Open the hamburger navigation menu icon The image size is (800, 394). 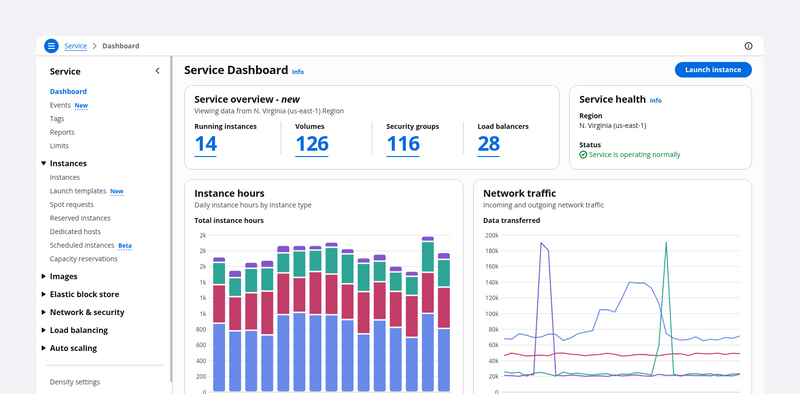tap(51, 46)
